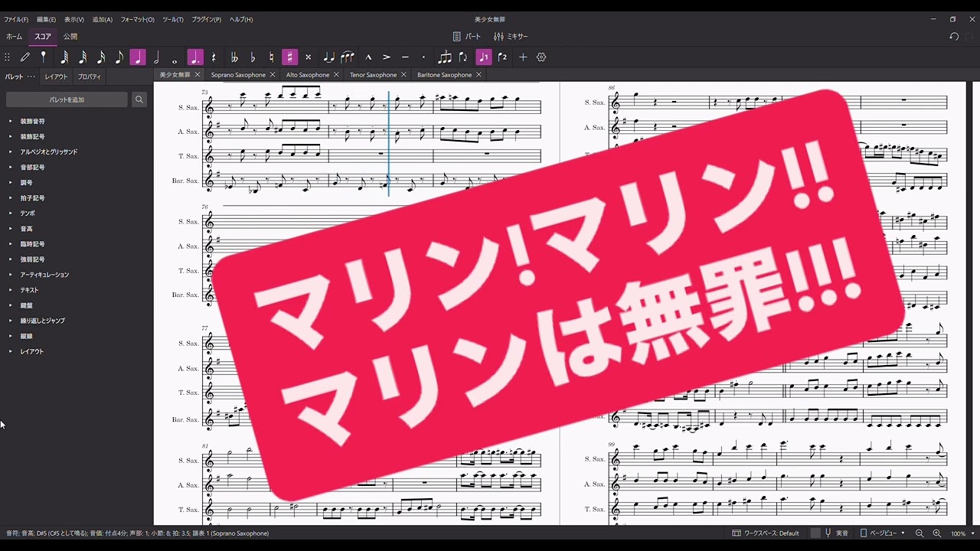This screenshot has width=980, height=551.
Task: Click パレットを追加 button
Action: tap(67, 99)
